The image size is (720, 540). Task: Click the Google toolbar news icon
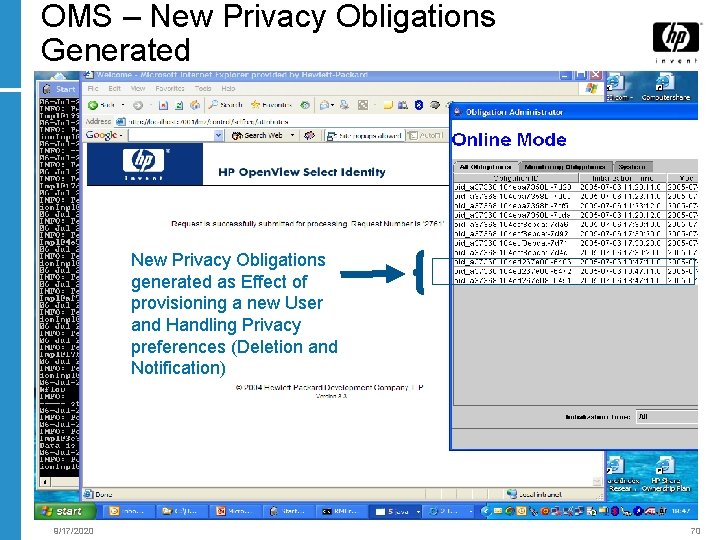point(309,135)
